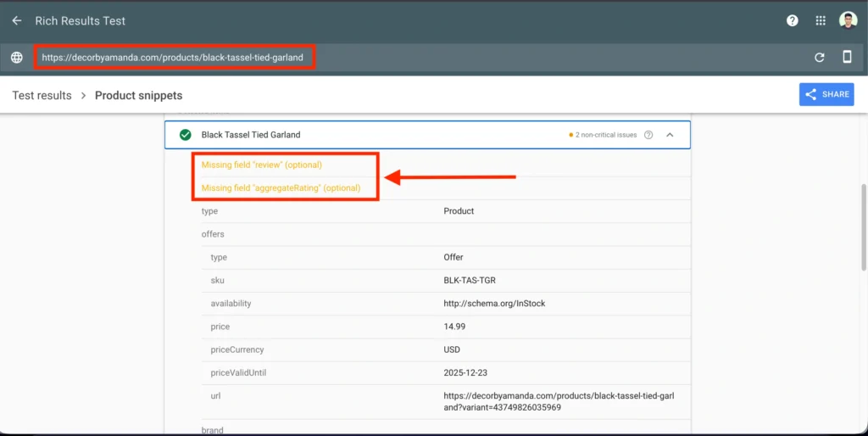Click the back arrow in header
Viewport: 868px width, 436px height.
point(16,21)
